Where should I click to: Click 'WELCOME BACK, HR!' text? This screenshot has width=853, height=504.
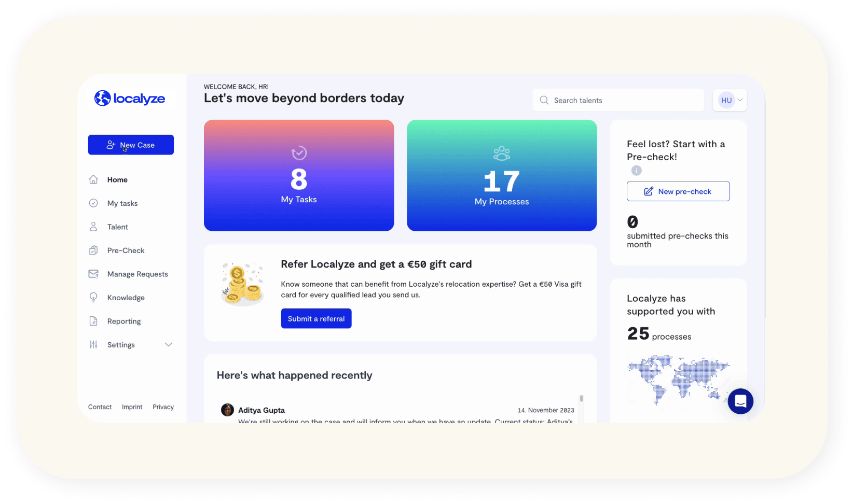pos(236,87)
